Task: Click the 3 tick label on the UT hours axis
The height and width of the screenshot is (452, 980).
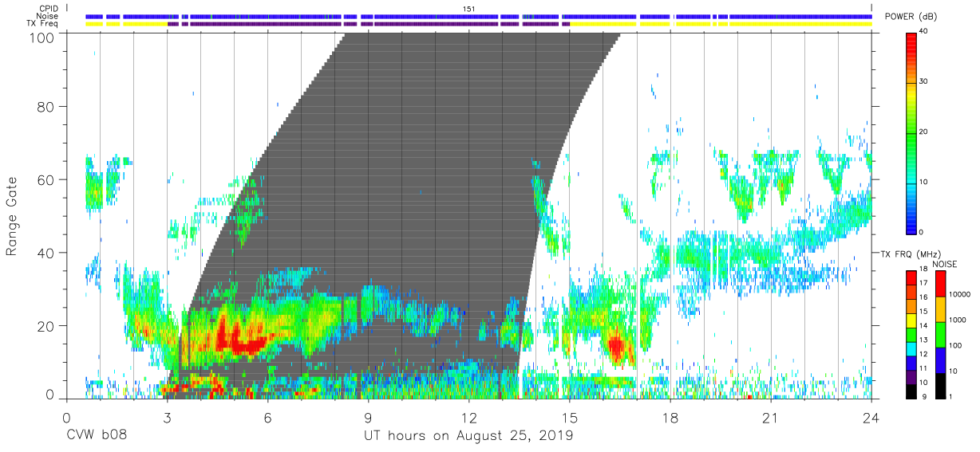Action: 167,416
